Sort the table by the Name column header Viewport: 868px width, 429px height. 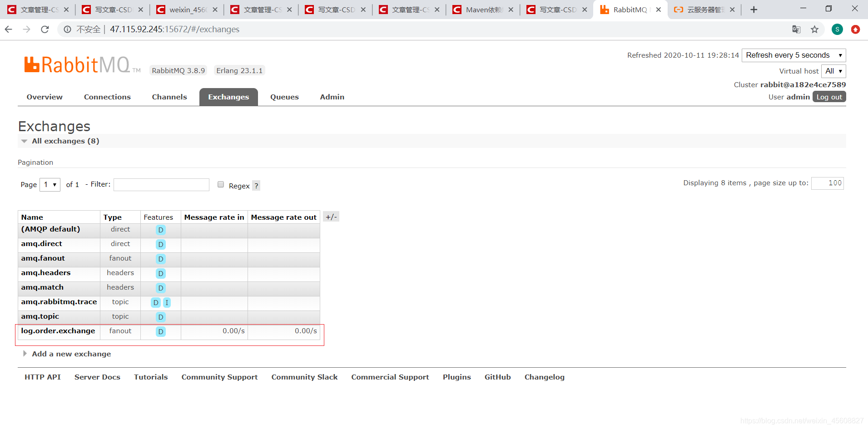[32, 217]
